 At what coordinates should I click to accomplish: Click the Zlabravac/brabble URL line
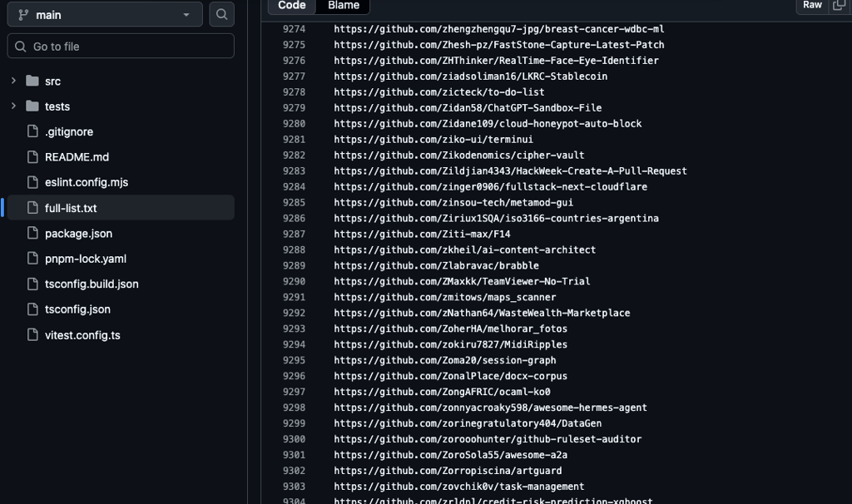point(436,265)
